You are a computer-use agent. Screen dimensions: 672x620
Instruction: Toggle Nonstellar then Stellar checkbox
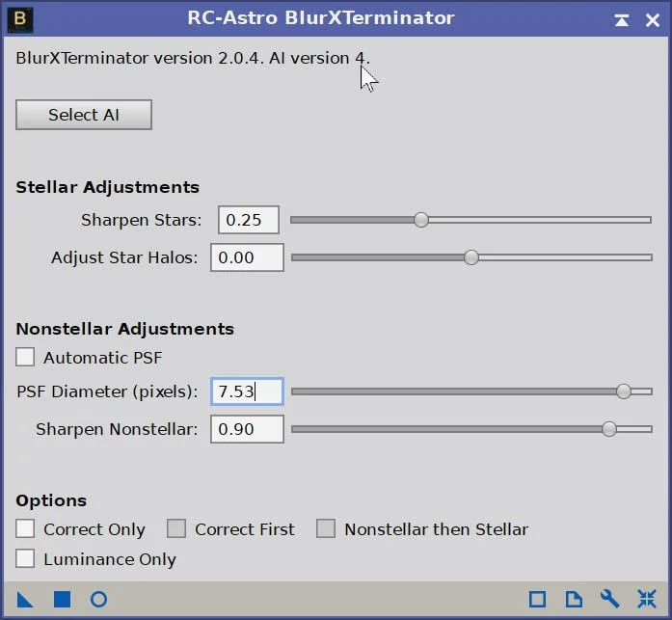pos(326,528)
